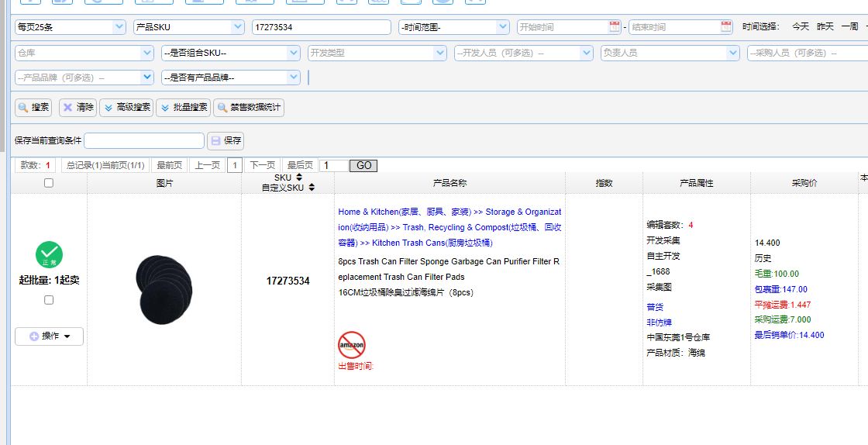Open the 是否有产品品牌 dropdown
Image resolution: width=868 pixels, height=445 pixels.
(x=231, y=78)
